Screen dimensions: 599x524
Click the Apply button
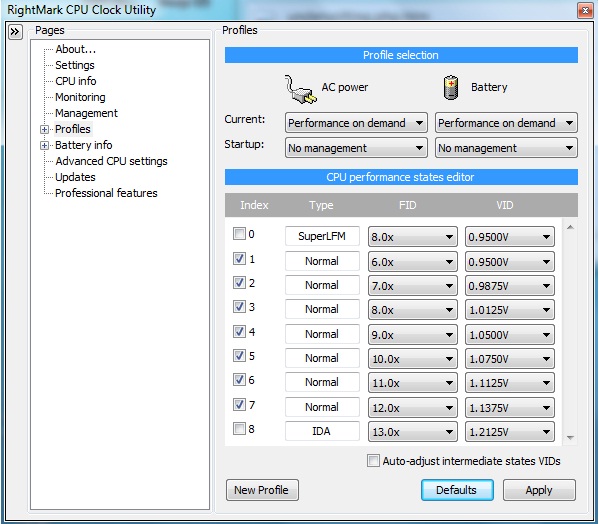(539, 490)
